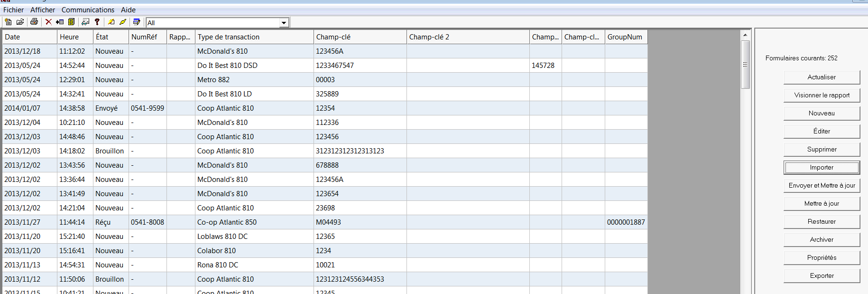Viewport: 868px width, 294px height.
Task: Select the Colabor 810 row
Action: pyautogui.click(x=325, y=251)
